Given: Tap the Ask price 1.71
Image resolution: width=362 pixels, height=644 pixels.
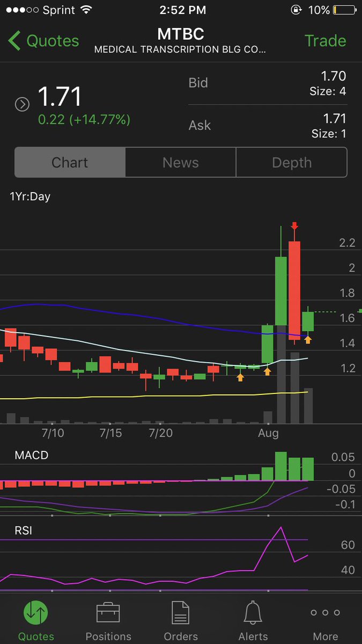Looking at the screenshot, I should [334, 118].
